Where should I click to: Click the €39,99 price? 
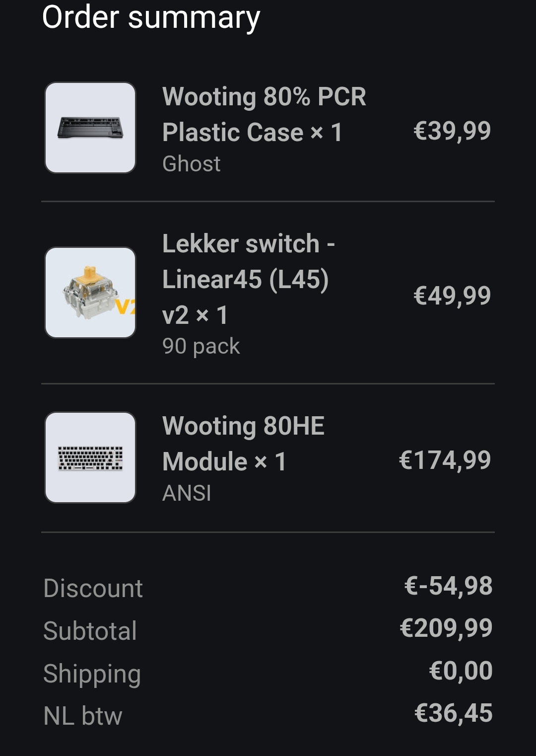point(452,131)
